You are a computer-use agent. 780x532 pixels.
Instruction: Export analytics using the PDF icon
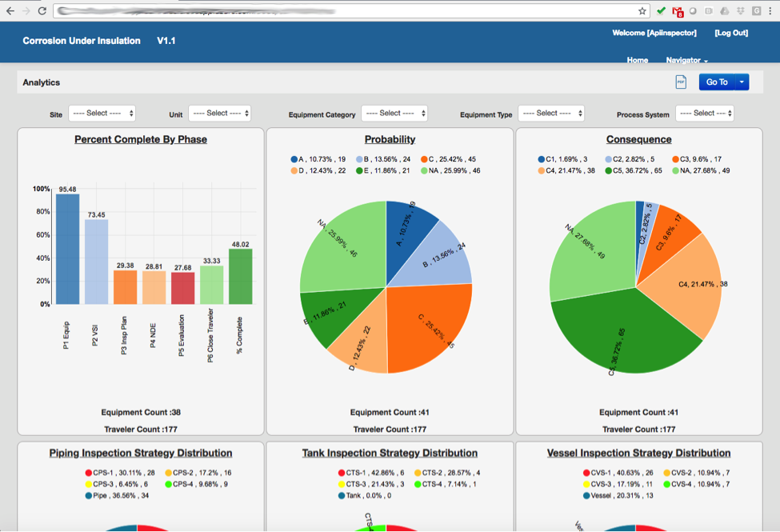[681, 82]
